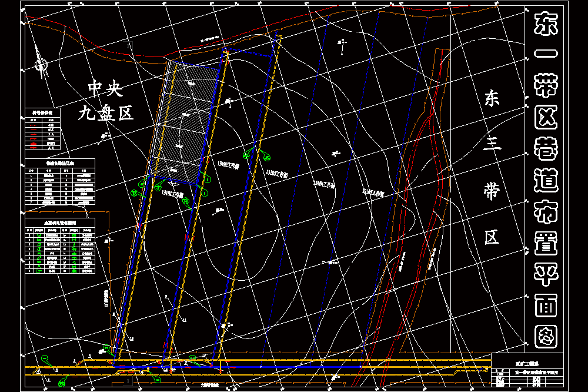The image size is (588, 392).
Task: Click the hatched mined-out area of panel 13101
Action: [x=186, y=122]
